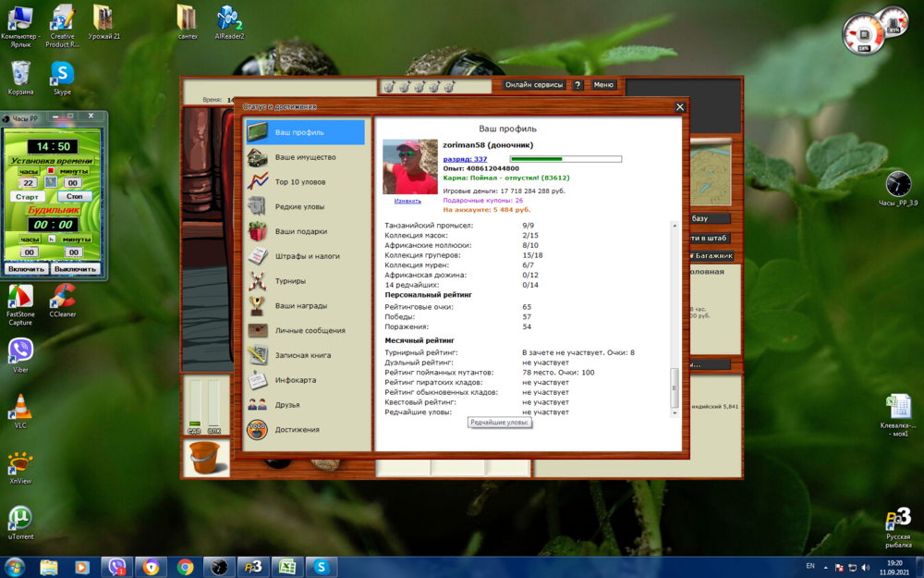Check your Ваши подарки gifts
Screen dimensions: 924x578
(x=298, y=232)
